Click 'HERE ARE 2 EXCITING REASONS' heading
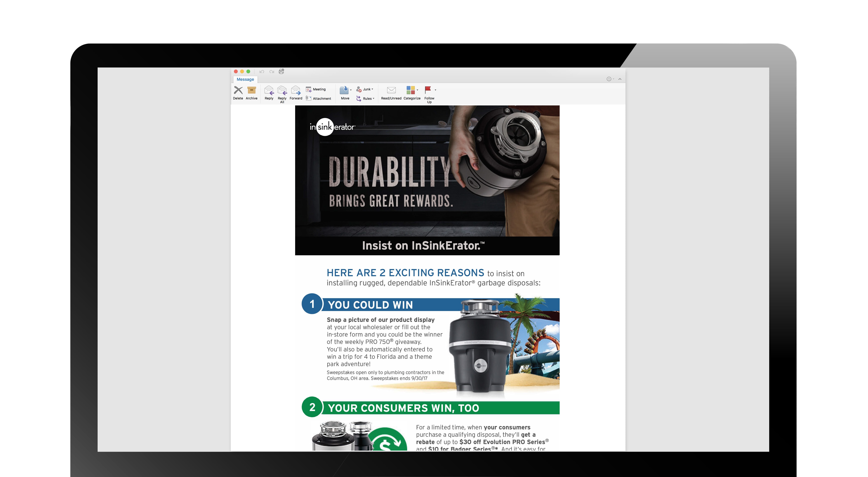 [x=405, y=273]
